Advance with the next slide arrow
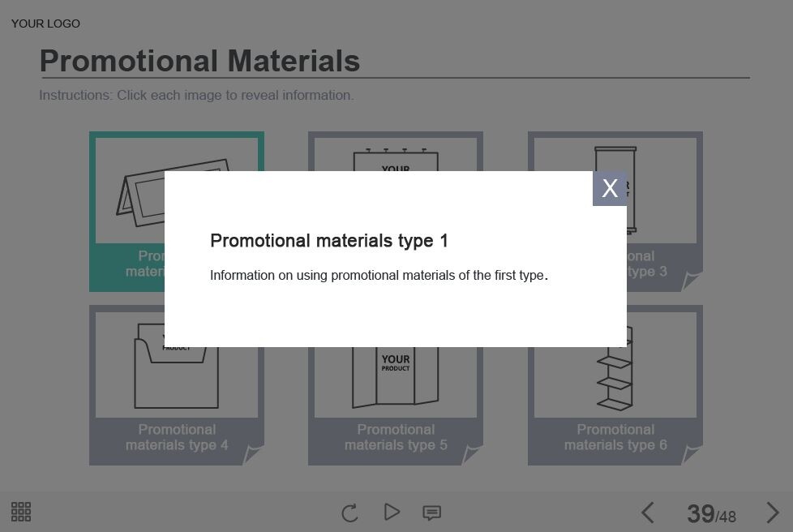The width and height of the screenshot is (793, 532). [x=772, y=513]
